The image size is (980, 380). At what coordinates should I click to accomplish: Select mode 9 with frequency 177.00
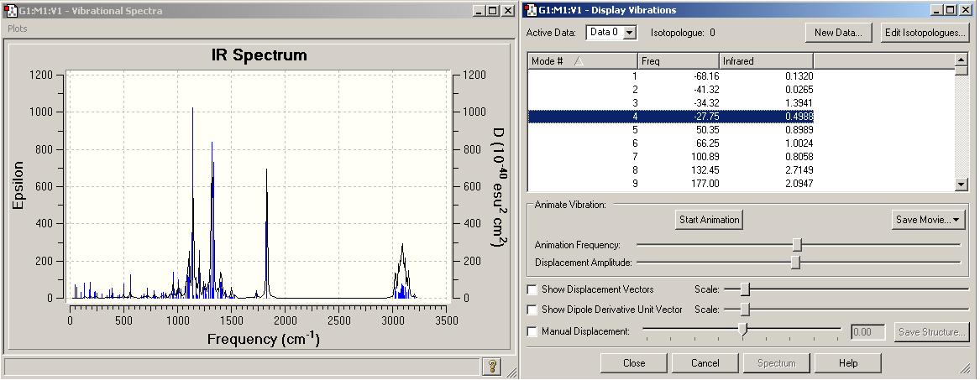pos(671,184)
